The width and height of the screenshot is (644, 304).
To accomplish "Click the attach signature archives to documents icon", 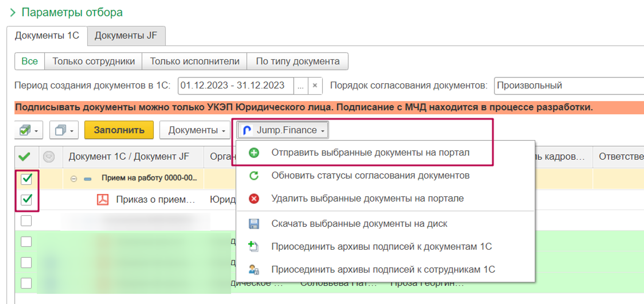I will click(254, 247).
